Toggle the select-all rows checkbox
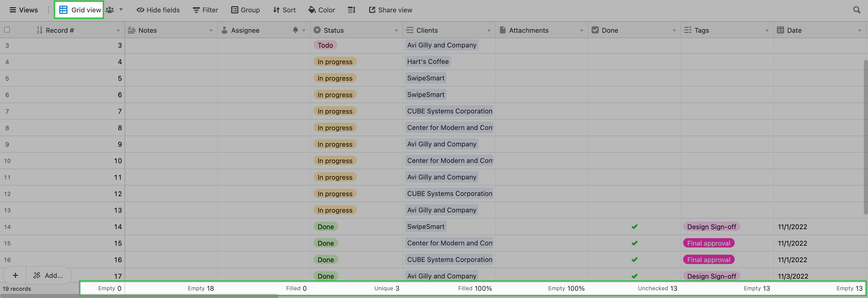This screenshot has height=298, width=868. tap(7, 30)
